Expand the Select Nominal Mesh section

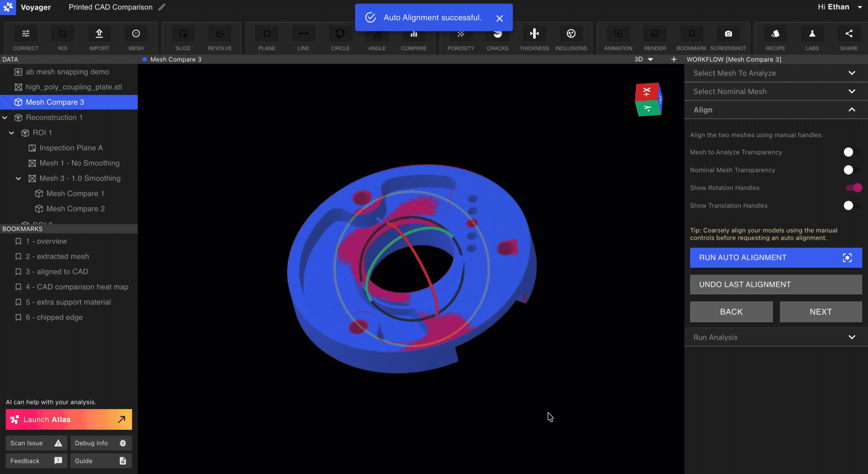click(x=776, y=91)
